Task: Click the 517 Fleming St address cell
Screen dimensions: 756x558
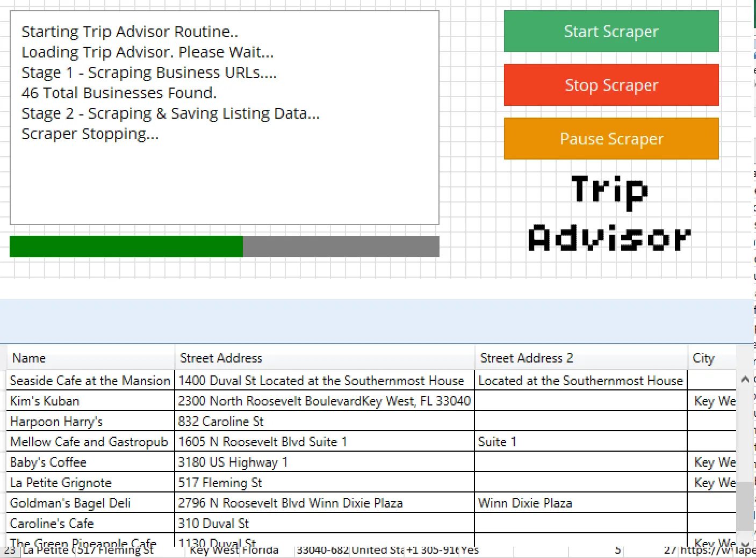Action: (325, 482)
